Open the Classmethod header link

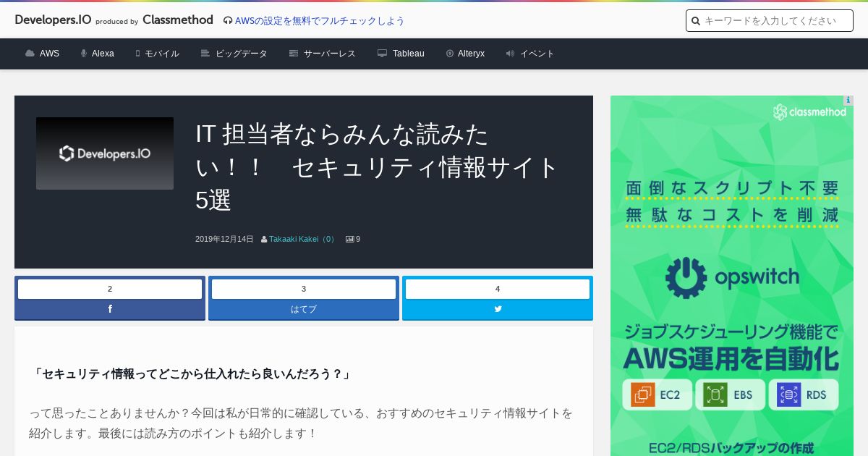click(x=178, y=20)
